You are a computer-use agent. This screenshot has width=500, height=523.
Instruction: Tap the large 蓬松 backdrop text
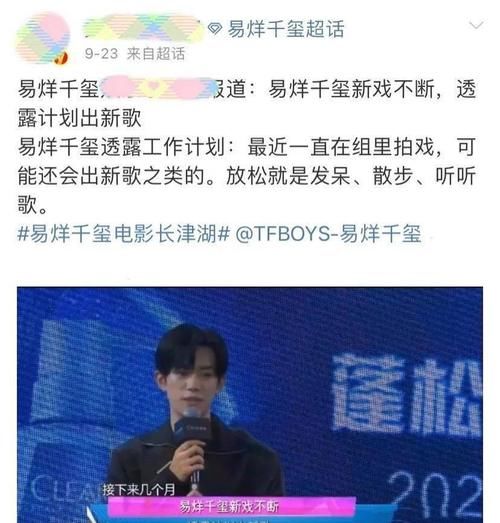[x=408, y=396]
